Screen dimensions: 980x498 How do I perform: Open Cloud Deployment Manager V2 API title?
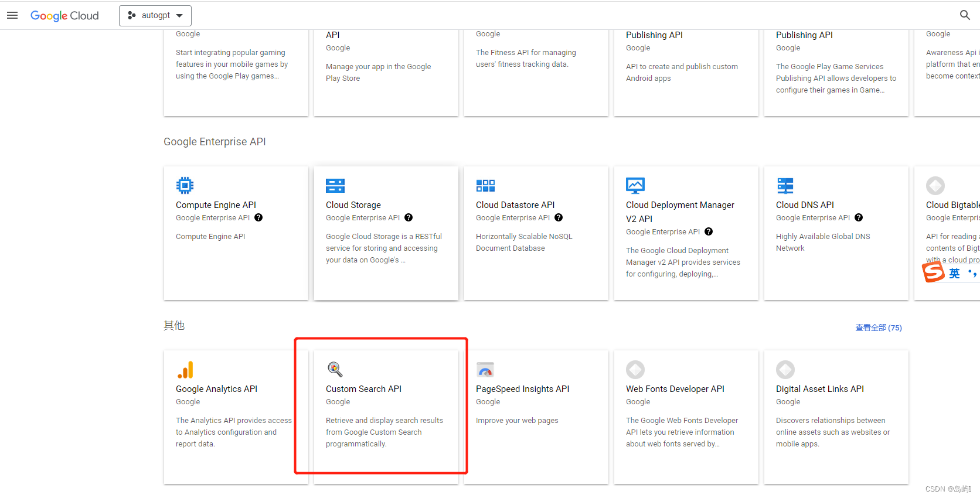pyautogui.click(x=680, y=212)
